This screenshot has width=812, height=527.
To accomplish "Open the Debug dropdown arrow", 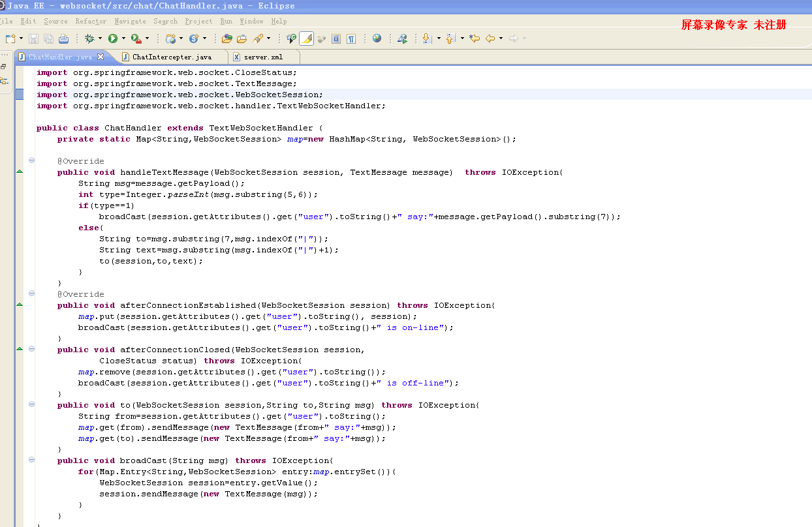I will (x=100, y=38).
